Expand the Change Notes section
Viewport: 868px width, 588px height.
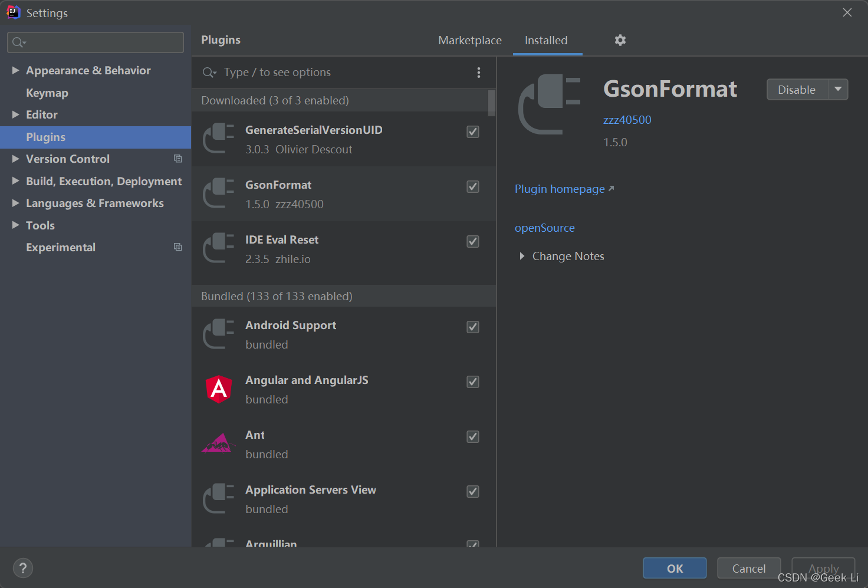pyautogui.click(x=522, y=256)
